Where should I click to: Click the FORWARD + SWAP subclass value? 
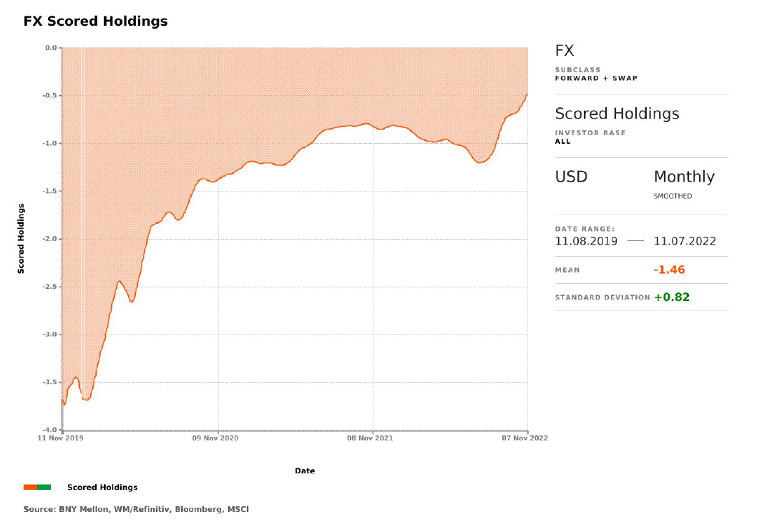tap(595, 78)
